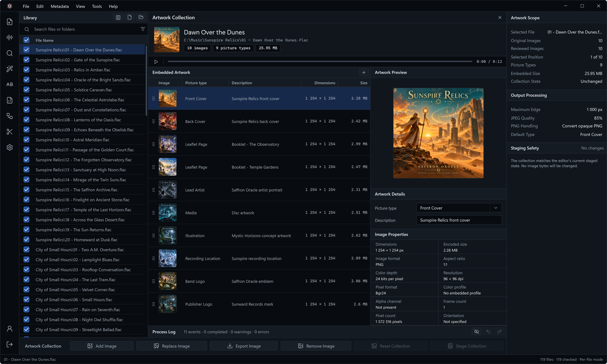
Task: Open user account sidebar icon
Action: (10, 329)
